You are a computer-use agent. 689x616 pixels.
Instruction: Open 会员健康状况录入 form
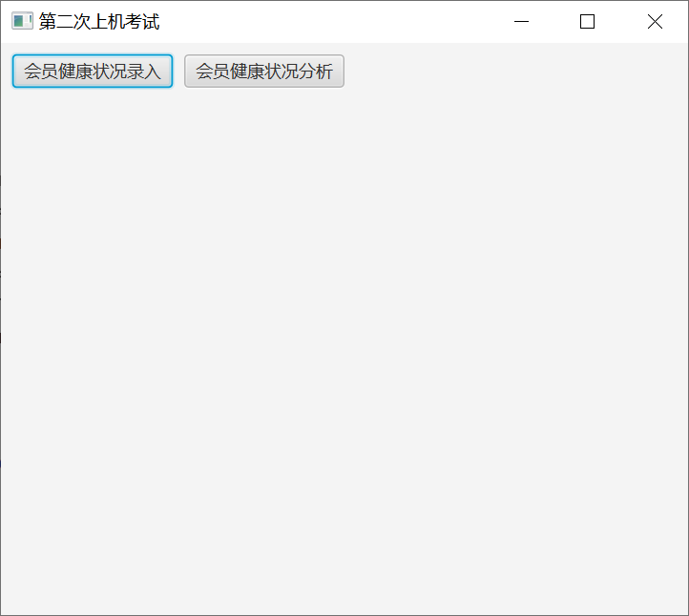pos(93,72)
